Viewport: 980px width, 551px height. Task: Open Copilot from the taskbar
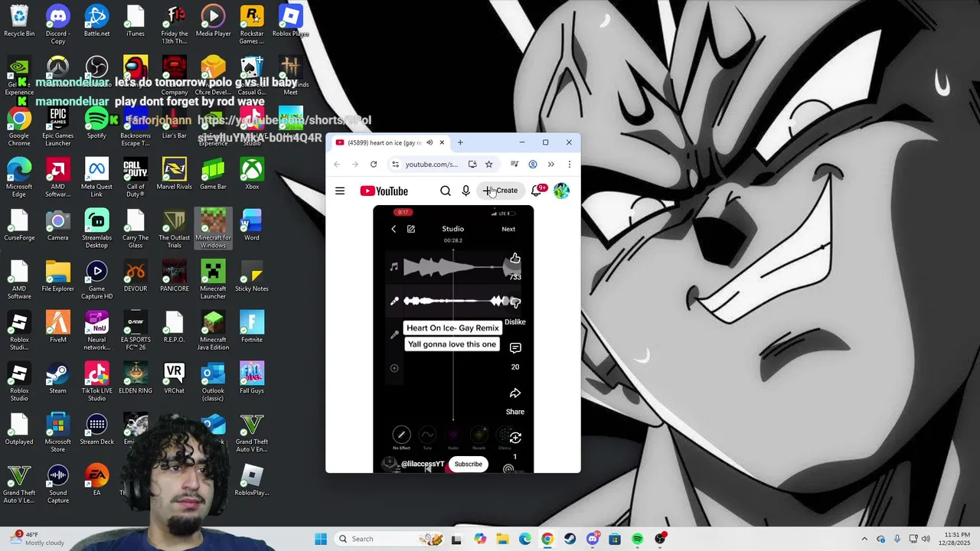[x=480, y=539]
